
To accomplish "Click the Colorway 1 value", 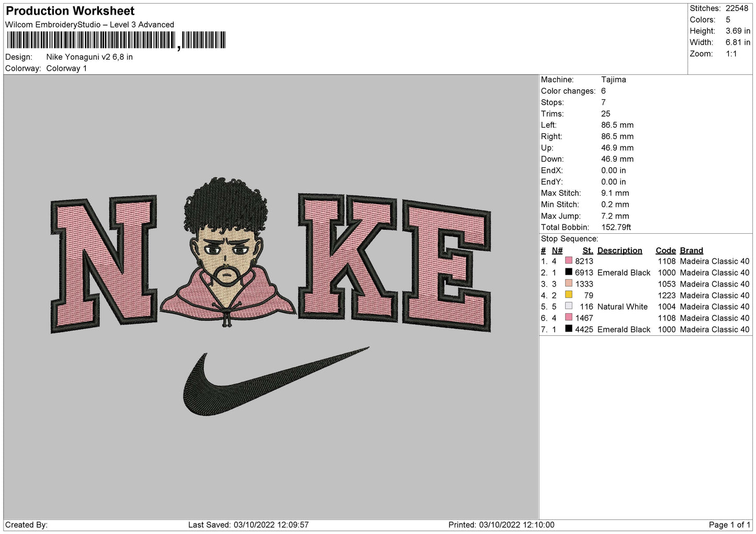I will click(x=66, y=69).
